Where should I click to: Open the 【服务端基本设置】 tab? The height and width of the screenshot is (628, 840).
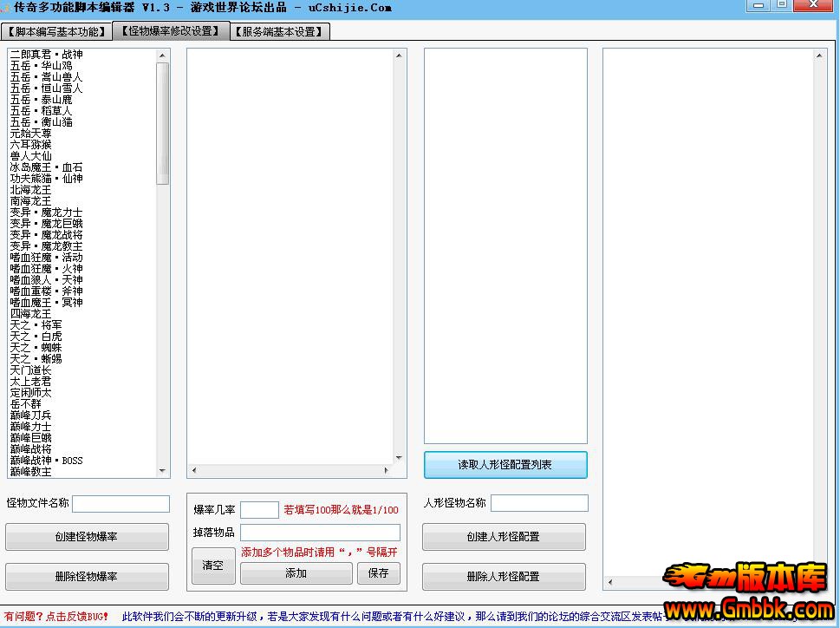(x=280, y=32)
